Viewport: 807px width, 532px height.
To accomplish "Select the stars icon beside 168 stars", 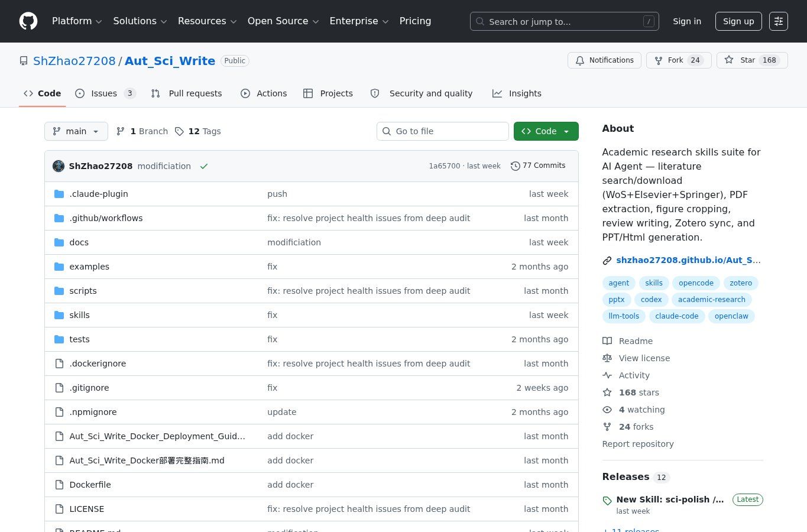I will [607, 392].
